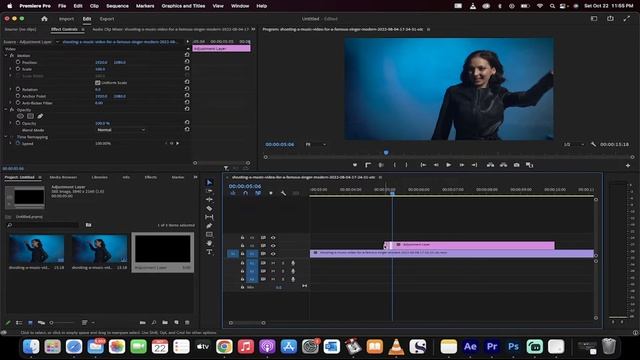Screen dimensions: 640x360
Task: Open program monitor Fit zoom dropdown
Action: click(x=316, y=144)
